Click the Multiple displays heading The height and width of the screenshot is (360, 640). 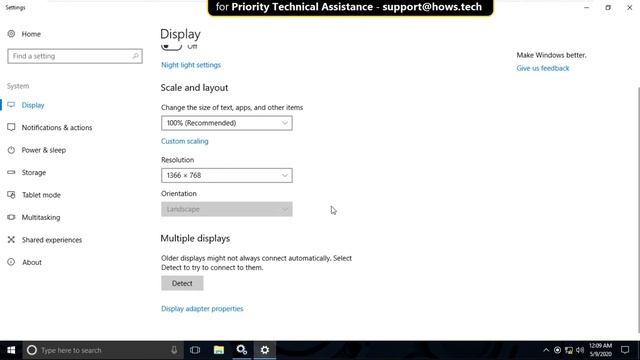point(195,238)
